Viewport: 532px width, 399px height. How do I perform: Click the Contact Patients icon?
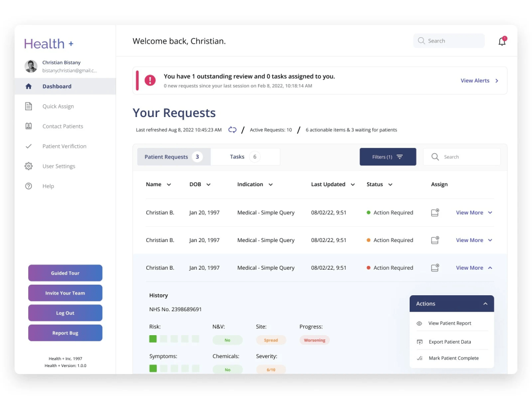point(29,126)
